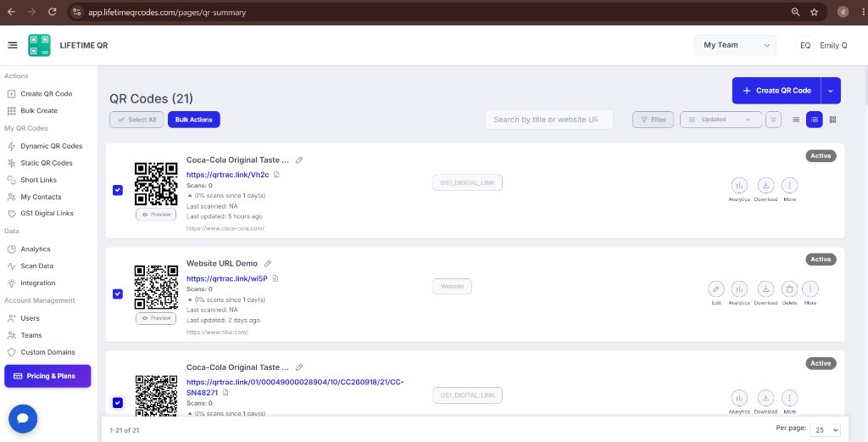This screenshot has height=442, width=868.
Task: Open Scan Data in sidebar
Action: 37,266
